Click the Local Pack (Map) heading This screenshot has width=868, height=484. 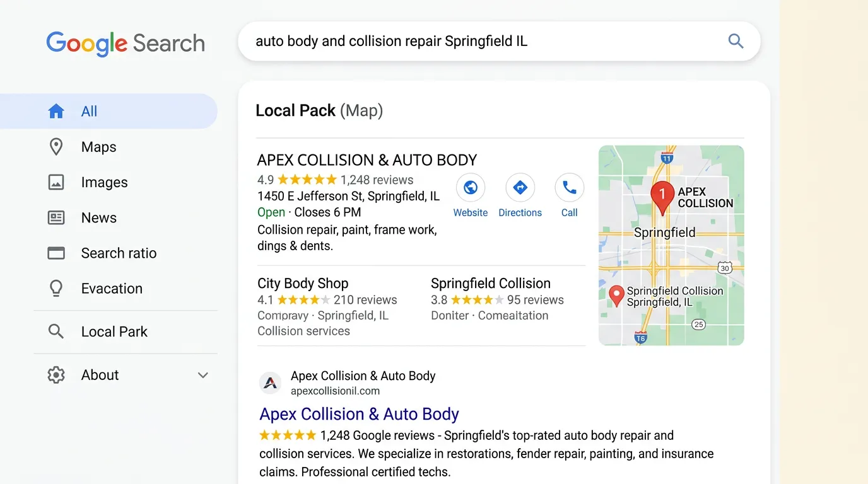(319, 111)
